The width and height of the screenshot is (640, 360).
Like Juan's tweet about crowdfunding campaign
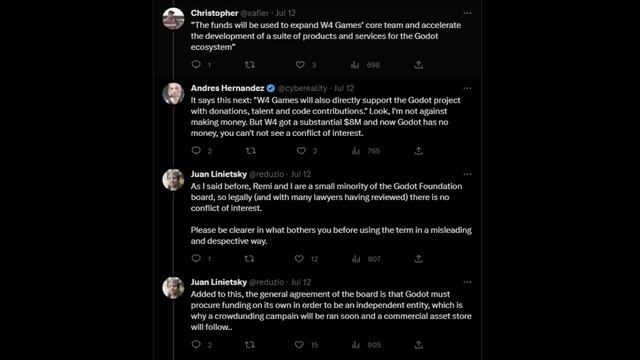(299, 344)
